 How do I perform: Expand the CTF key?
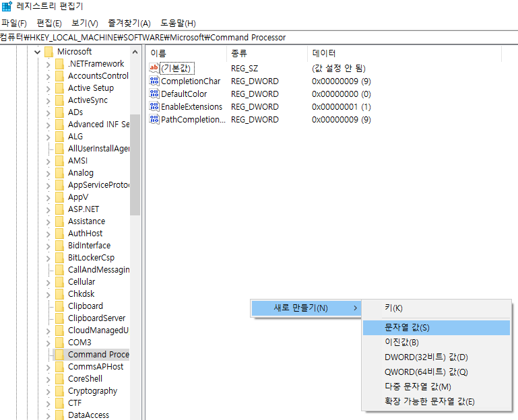(48, 403)
